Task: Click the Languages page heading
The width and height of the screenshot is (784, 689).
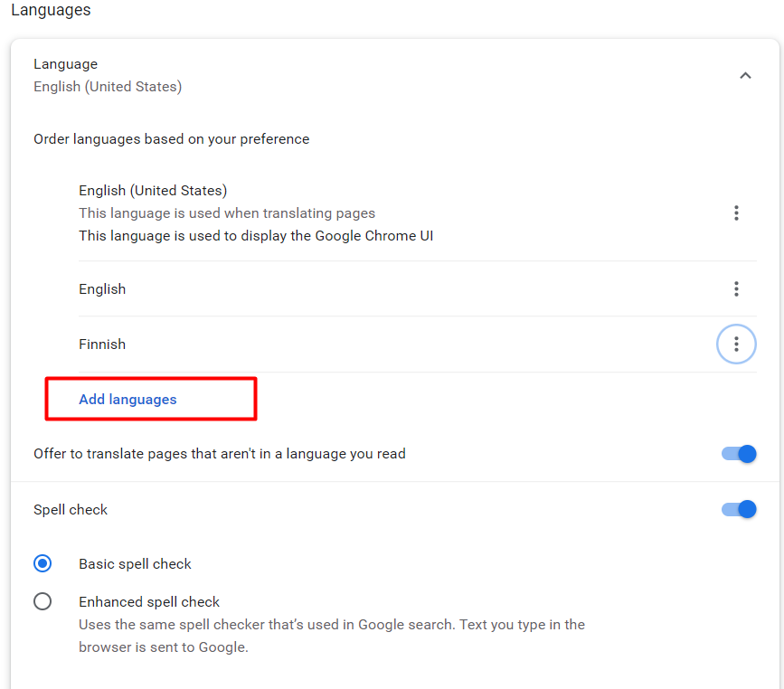Action: pyautogui.click(x=51, y=10)
